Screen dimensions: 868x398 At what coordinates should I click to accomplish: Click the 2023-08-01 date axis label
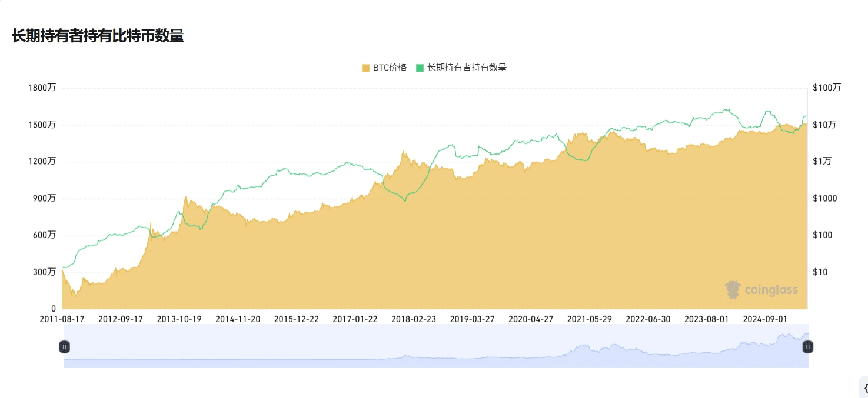[x=707, y=319]
